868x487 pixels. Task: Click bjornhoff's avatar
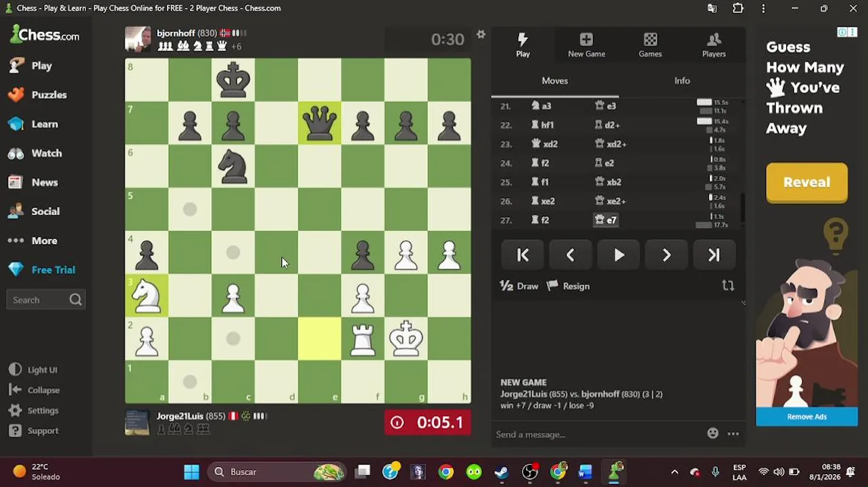coord(138,39)
